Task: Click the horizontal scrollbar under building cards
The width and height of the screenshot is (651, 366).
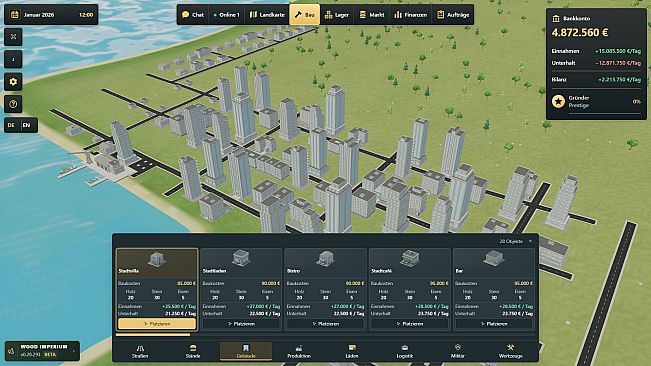Action: click(x=153, y=334)
